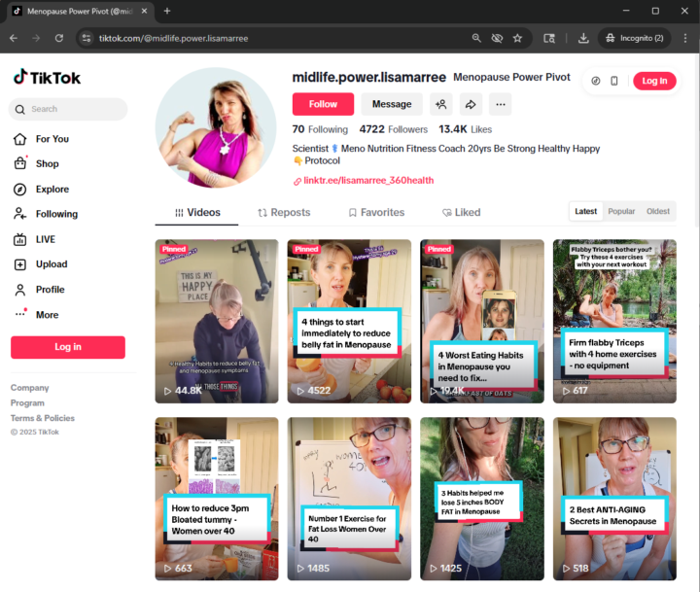Click the crossed-eye tracking protection icon

497,38
